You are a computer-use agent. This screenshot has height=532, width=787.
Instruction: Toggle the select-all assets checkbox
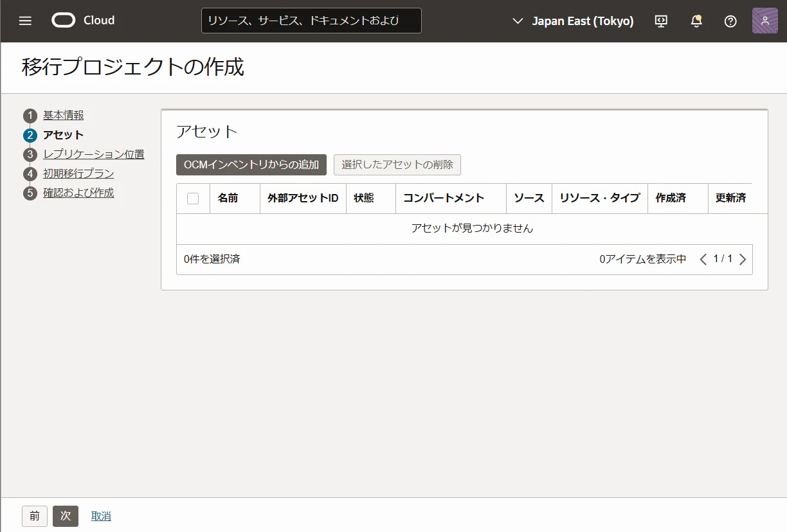point(193,199)
